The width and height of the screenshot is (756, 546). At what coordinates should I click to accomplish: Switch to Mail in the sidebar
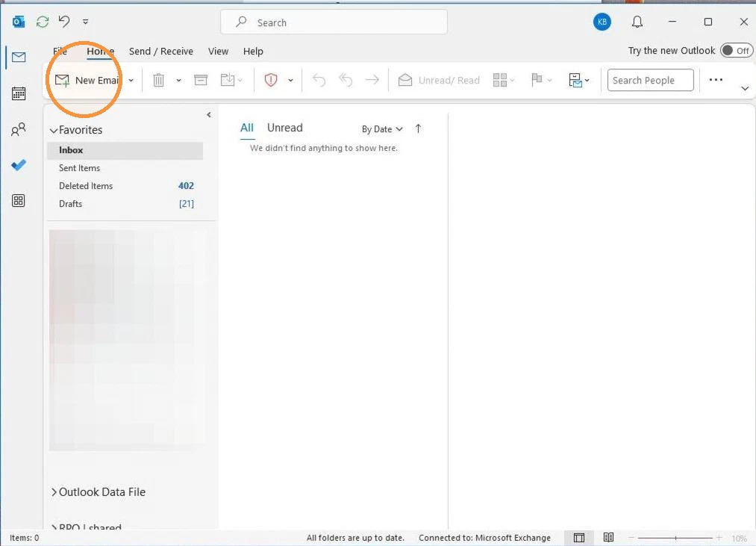(x=19, y=58)
